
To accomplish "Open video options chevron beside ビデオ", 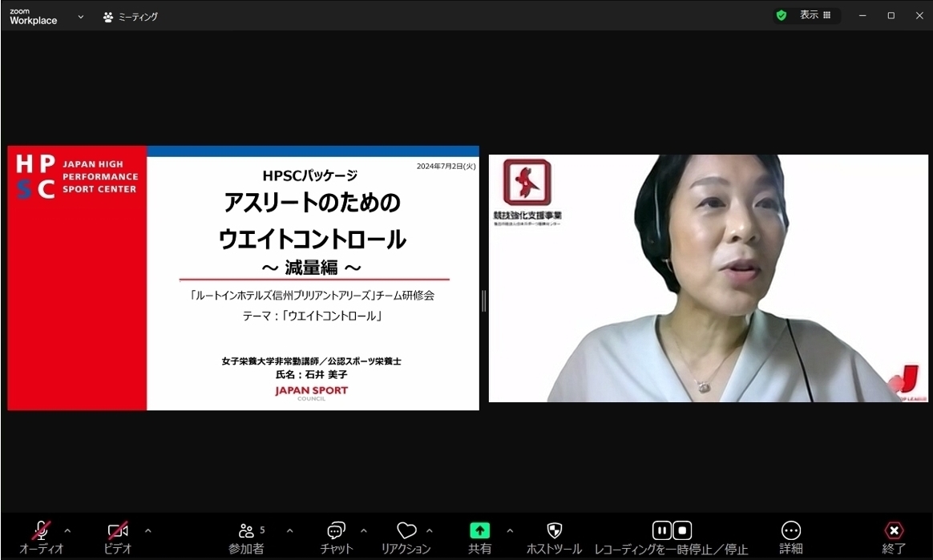I will pyautogui.click(x=147, y=531).
